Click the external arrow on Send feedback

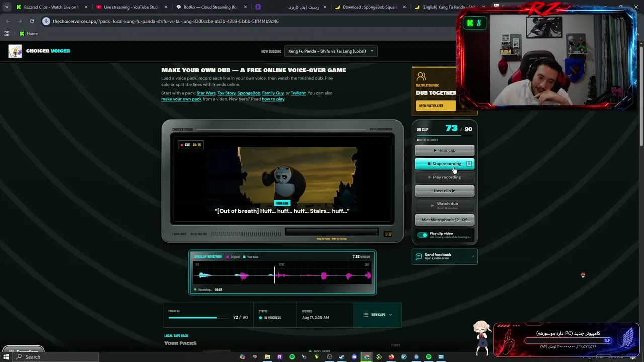tap(473, 256)
